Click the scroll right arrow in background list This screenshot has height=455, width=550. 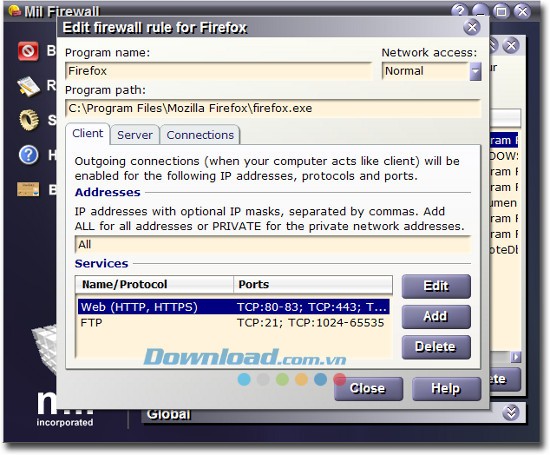[x=516, y=357]
